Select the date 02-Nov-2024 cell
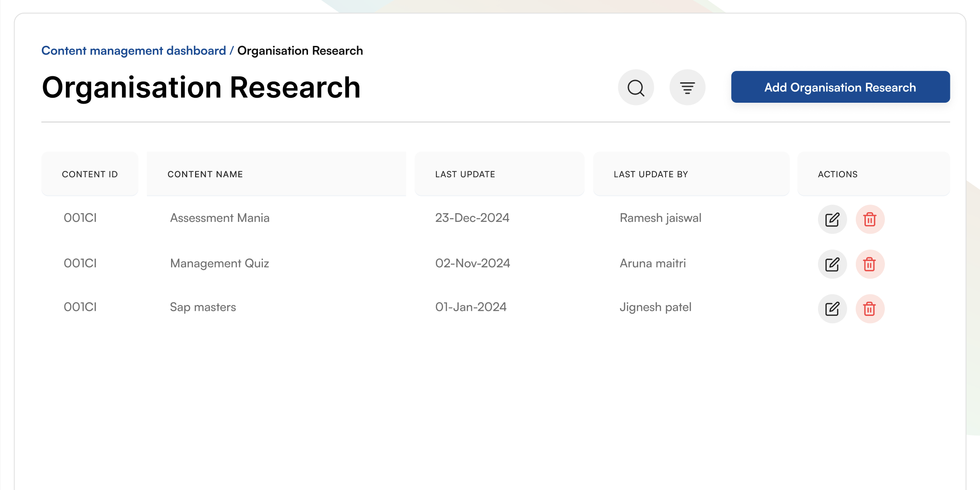Screen dimensions: 980x490 [x=472, y=263]
